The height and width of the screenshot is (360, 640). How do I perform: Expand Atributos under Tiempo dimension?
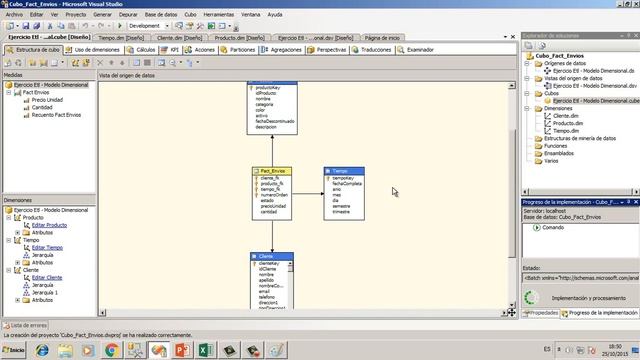click(18, 263)
